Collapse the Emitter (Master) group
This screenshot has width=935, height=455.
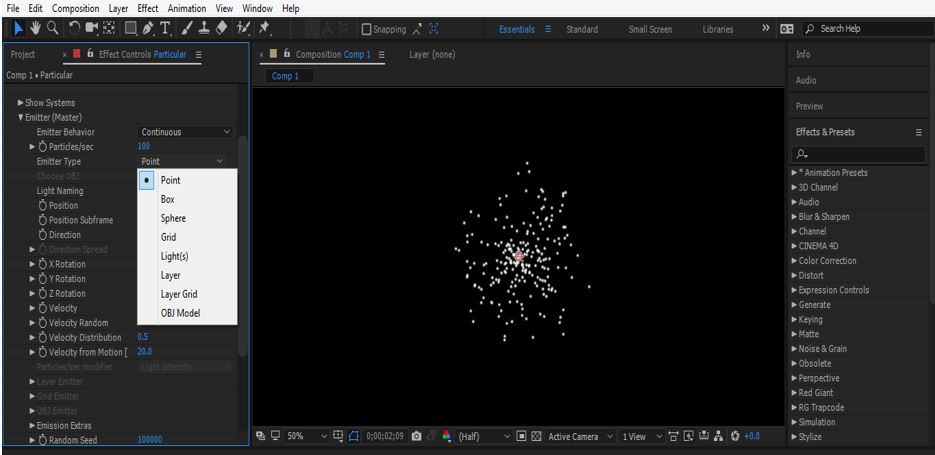point(21,117)
